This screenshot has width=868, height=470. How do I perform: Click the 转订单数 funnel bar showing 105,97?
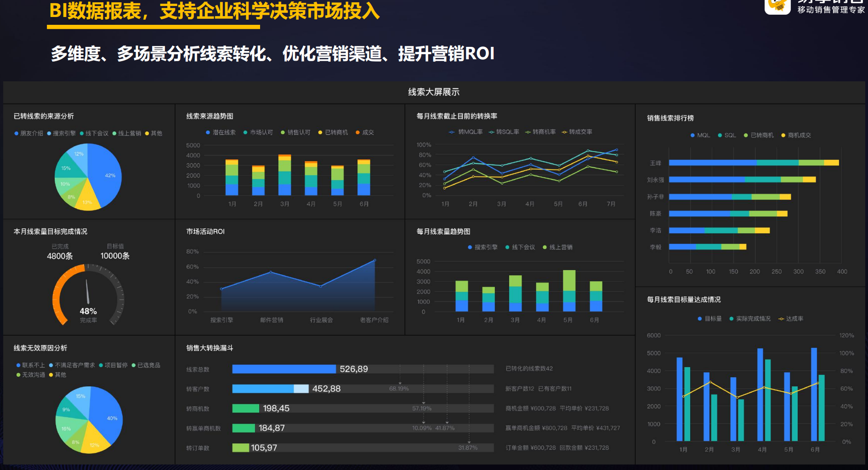coord(240,447)
